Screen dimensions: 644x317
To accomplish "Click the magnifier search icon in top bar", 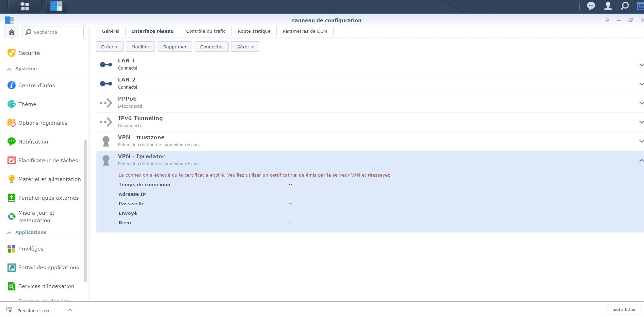I will coord(625,6).
